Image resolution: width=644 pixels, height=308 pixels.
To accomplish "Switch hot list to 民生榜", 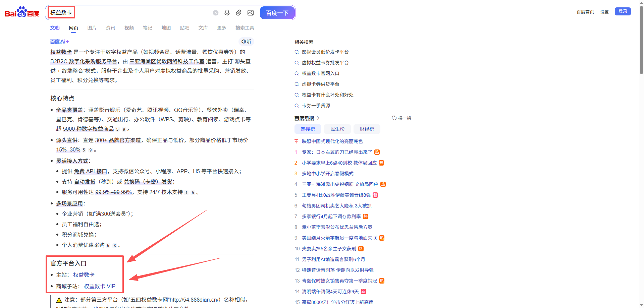I will pos(337,129).
